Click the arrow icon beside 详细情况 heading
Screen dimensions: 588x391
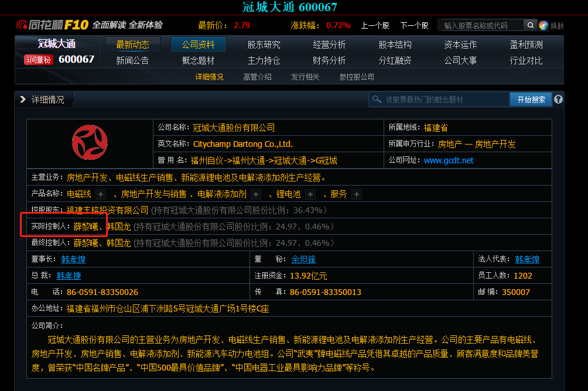(22, 99)
